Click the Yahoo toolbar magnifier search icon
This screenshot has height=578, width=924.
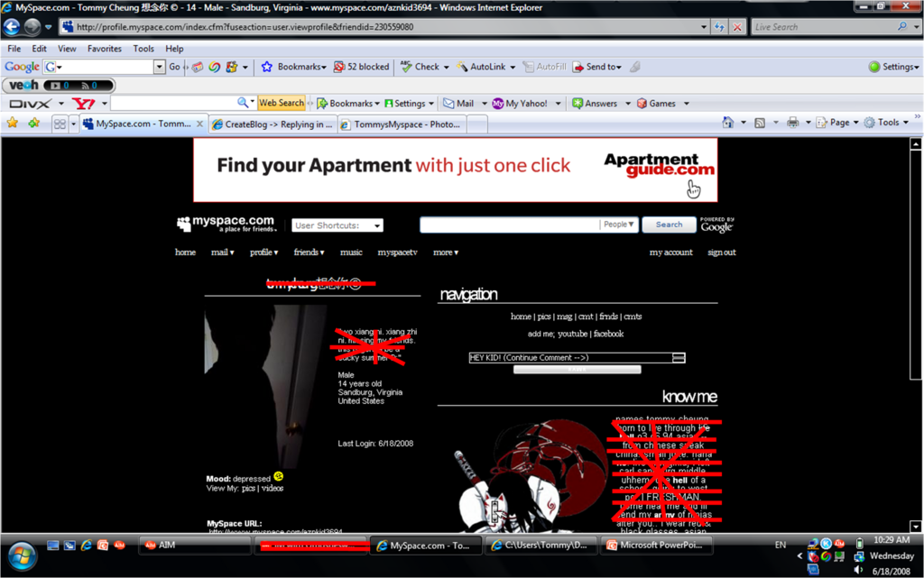coord(243,103)
